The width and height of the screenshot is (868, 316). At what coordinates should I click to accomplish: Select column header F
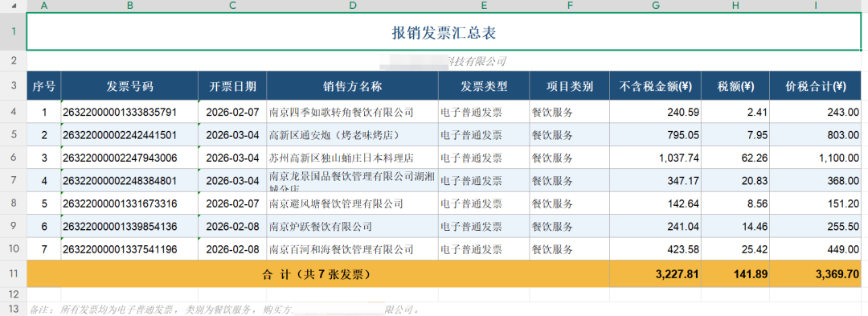(x=569, y=6)
